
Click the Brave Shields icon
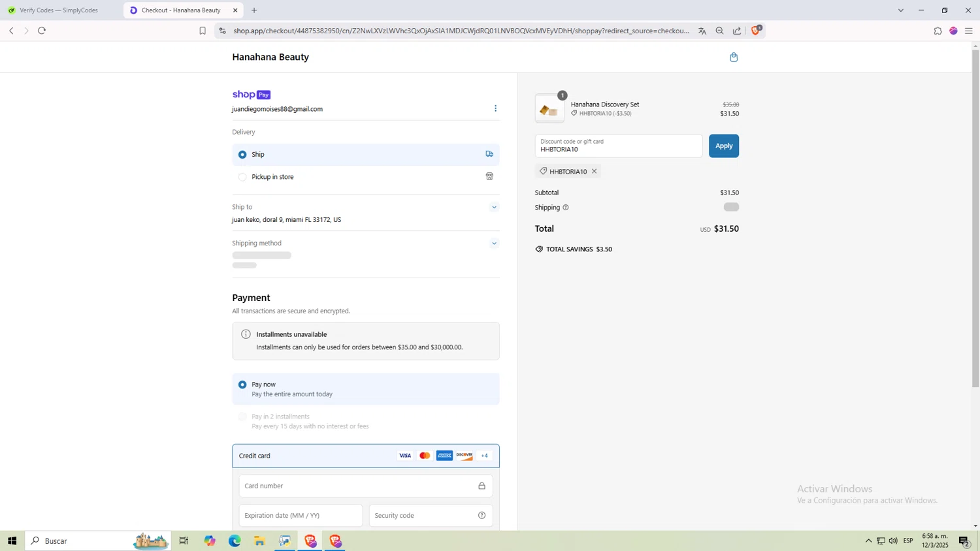[756, 30]
